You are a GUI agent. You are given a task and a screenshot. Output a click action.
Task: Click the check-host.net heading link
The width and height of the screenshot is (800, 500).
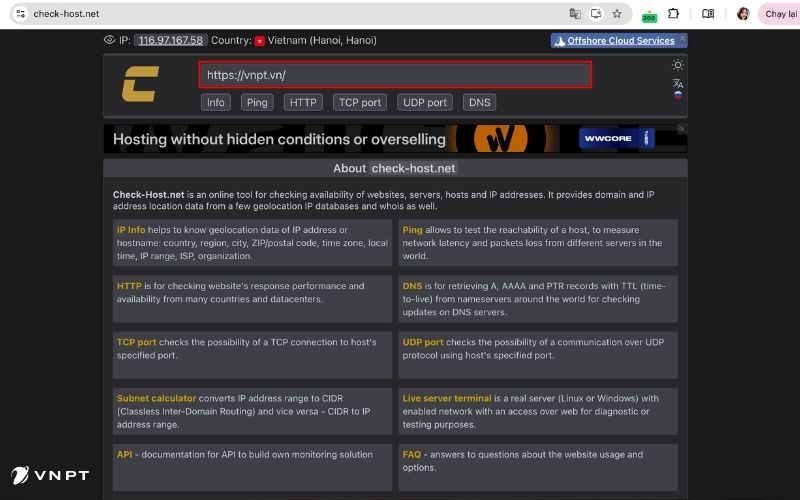[x=413, y=168]
